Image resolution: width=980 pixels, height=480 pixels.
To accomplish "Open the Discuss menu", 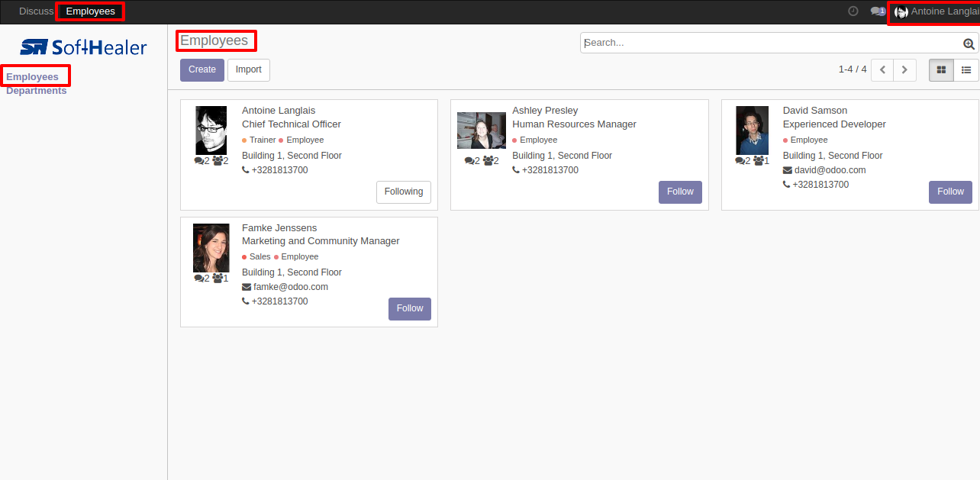I will [x=36, y=11].
